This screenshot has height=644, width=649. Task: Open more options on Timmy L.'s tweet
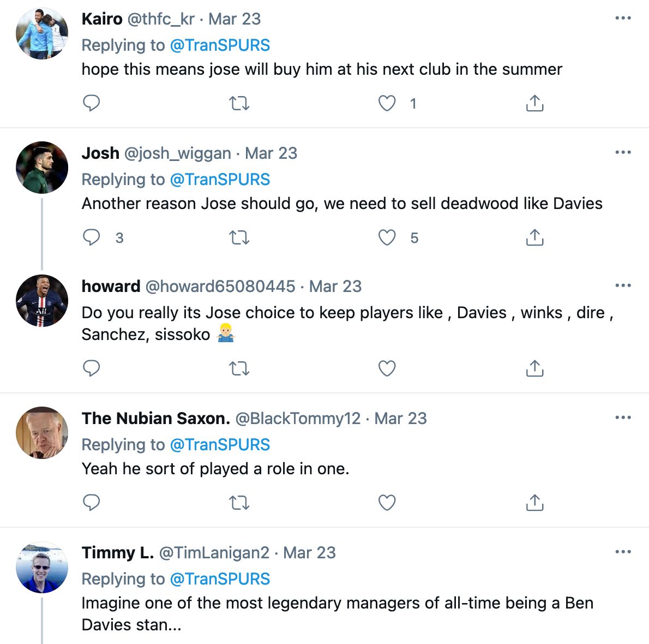(623, 552)
